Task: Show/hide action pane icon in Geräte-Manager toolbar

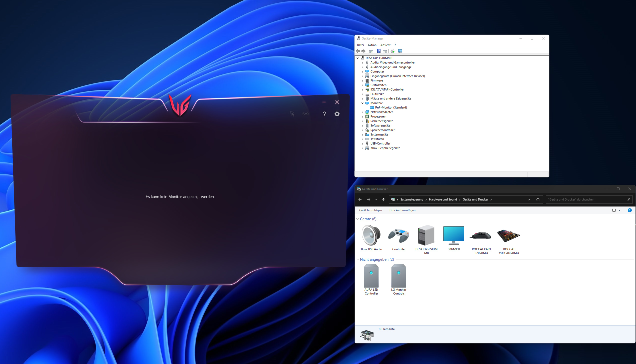Action: coord(385,51)
